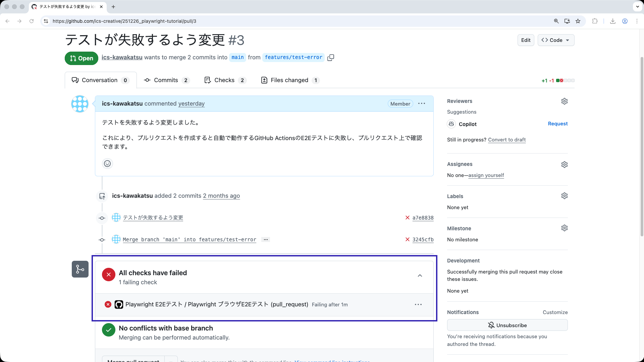Screen dimensions: 644x362
Task: Open the Labels settings gear
Action: pyautogui.click(x=564, y=195)
